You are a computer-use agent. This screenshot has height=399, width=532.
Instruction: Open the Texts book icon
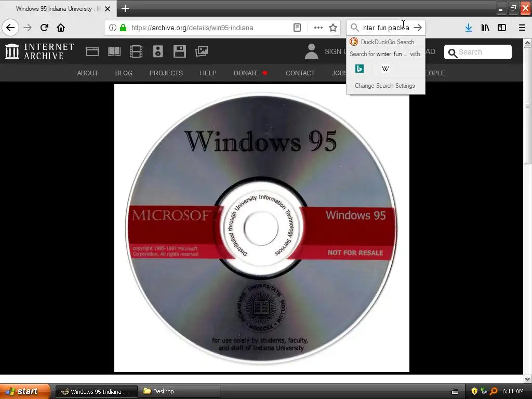pos(114,51)
